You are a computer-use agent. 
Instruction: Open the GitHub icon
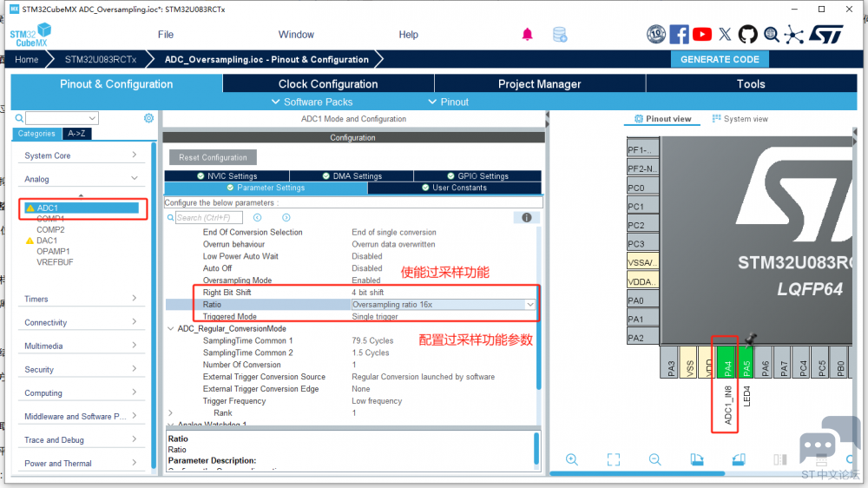pyautogui.click(x=747, y=35)
